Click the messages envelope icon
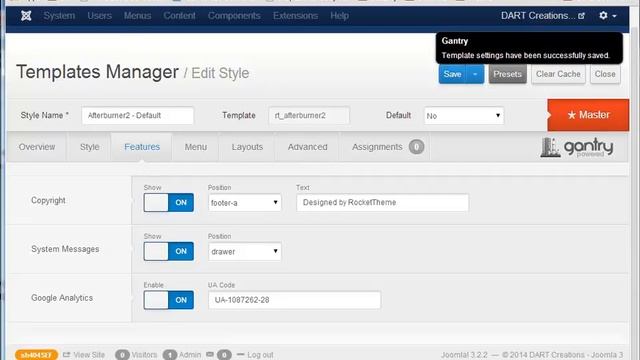This screenshot has width=640, height=360. pyautogui.click(x=210, y=354)
